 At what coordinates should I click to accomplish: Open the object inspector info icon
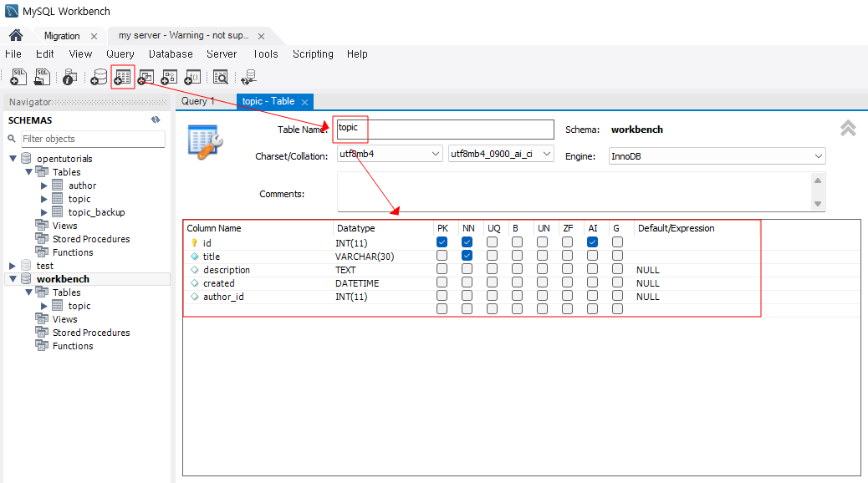pyautogui.click(x=69, y=77)
